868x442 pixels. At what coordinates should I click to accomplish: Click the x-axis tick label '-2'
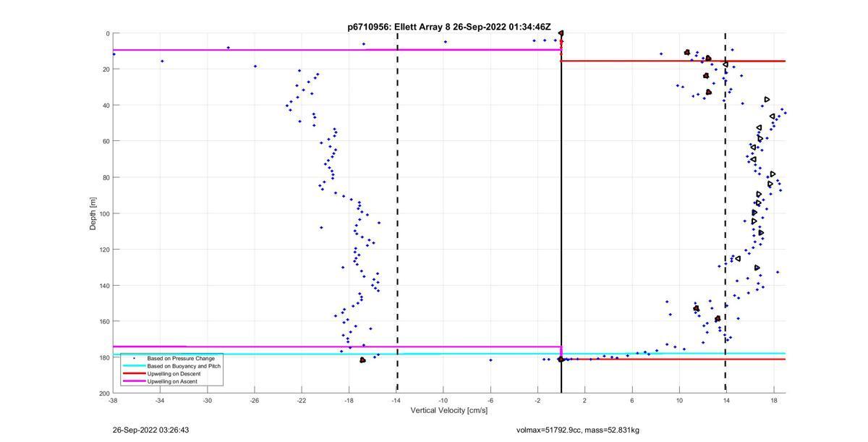(x=537, y=400)
